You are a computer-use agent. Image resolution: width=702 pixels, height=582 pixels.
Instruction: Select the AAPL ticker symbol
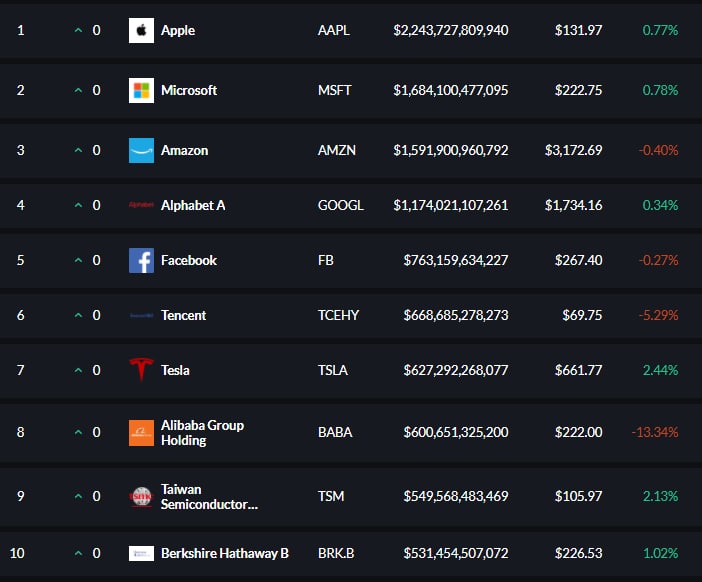tap(334, 30)
